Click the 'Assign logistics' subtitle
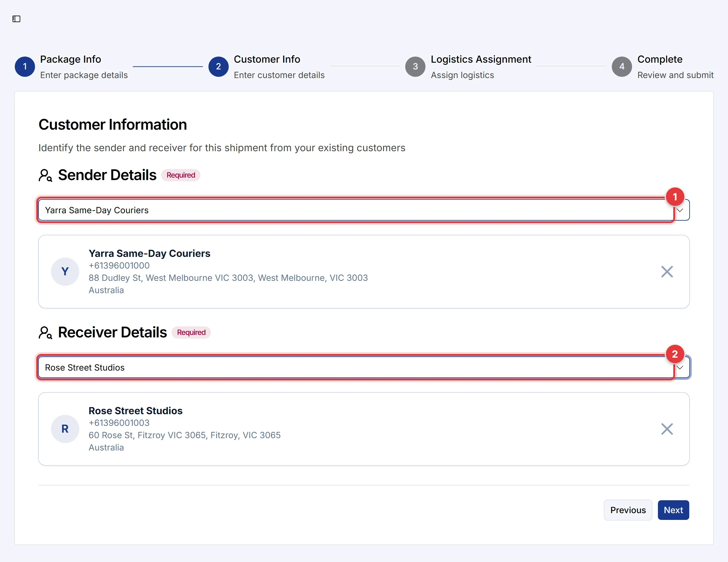Screen dimensions: 728x562 [x=462, y=75]
